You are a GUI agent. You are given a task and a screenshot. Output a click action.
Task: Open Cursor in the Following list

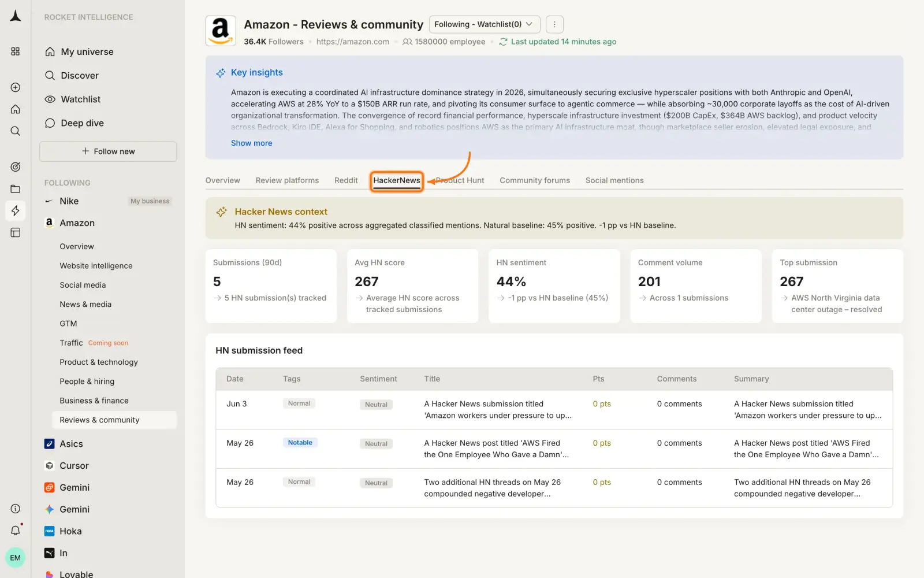67,466
